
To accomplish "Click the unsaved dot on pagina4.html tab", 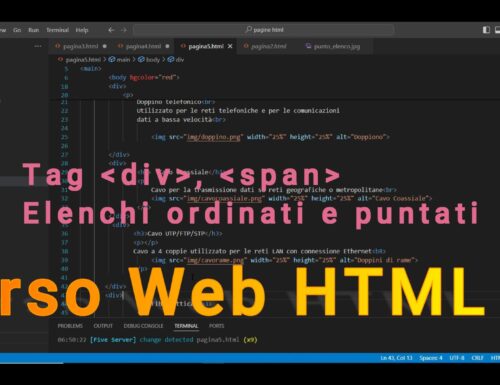I will [x=167, y=46].
